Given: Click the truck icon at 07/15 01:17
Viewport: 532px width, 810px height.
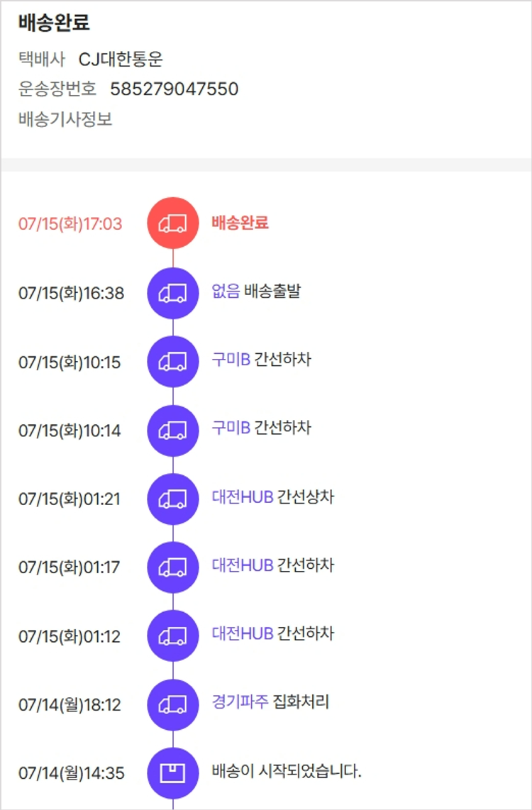Looking at the screenshot, I should click(173, 567).
